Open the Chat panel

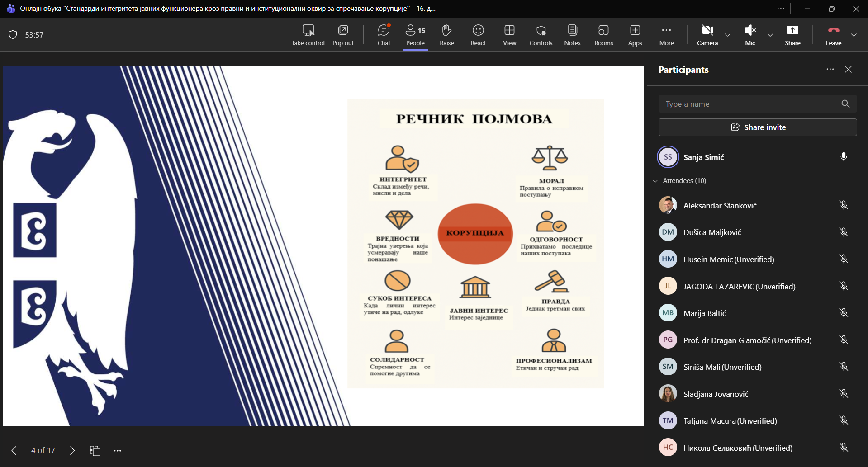tap(384, 35)
